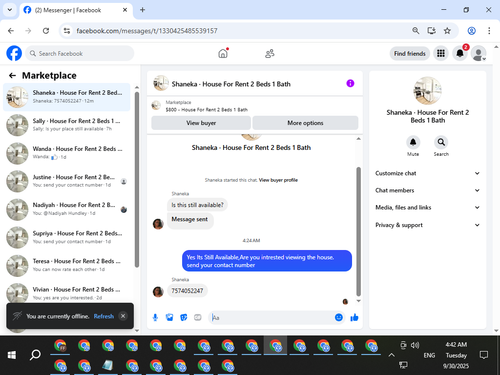Open the emoji picker in the message box
Screen dimensions: 500x375
(339, 317)
